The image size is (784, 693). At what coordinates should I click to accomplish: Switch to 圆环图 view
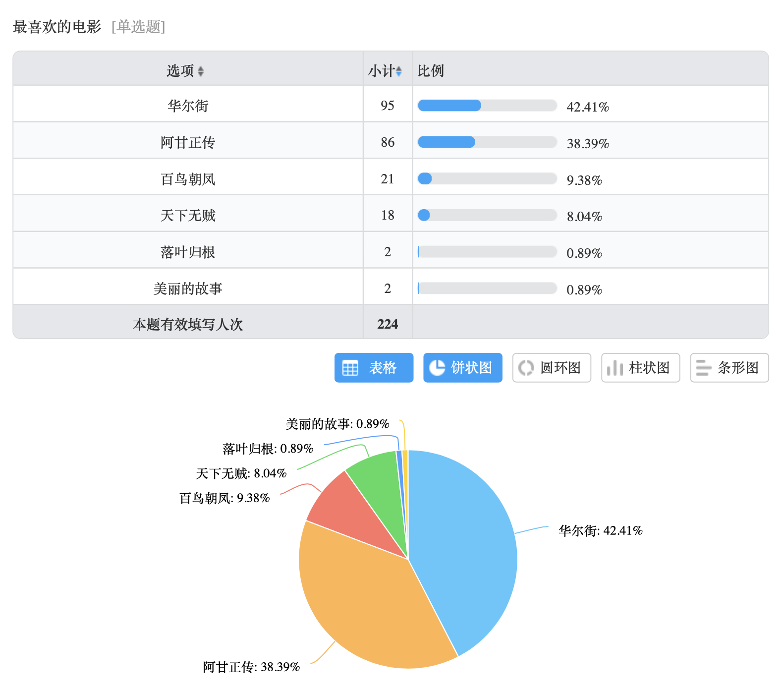click(552, 368)
